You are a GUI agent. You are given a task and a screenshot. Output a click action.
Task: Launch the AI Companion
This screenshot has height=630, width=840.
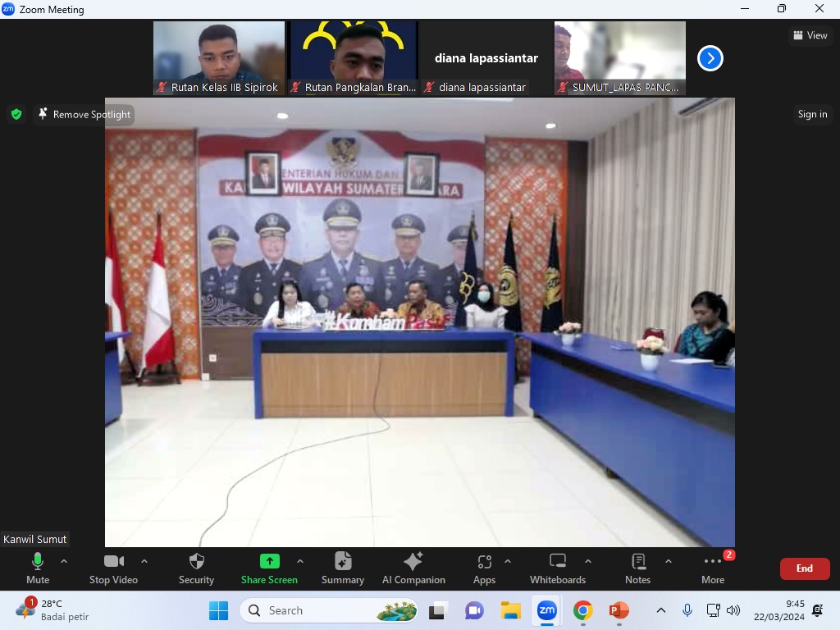pos(413,568)
